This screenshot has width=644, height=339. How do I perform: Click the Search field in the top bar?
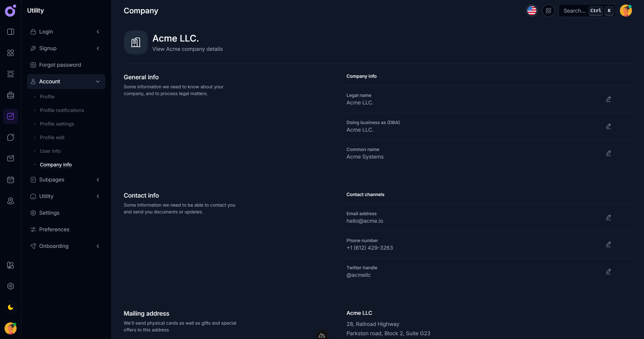tap(574, 11)
